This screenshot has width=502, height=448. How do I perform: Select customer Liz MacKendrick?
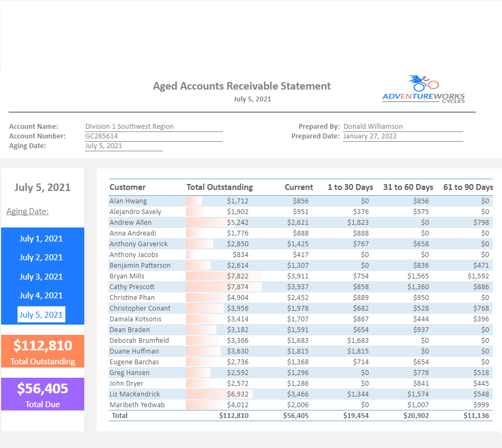click(x=134, y=394)
